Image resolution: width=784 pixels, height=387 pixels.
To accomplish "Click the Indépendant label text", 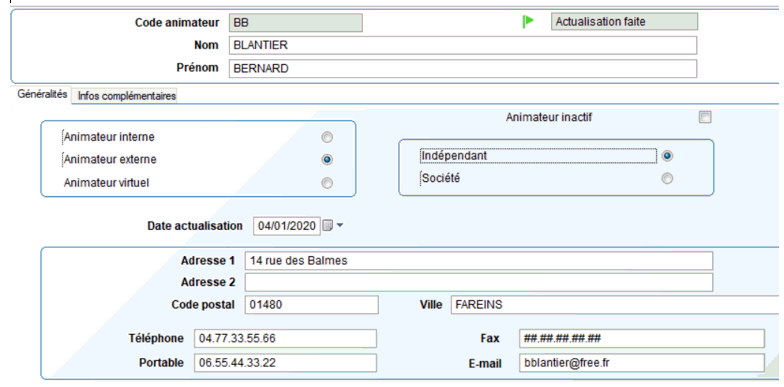I will click(x=454, y=156).
